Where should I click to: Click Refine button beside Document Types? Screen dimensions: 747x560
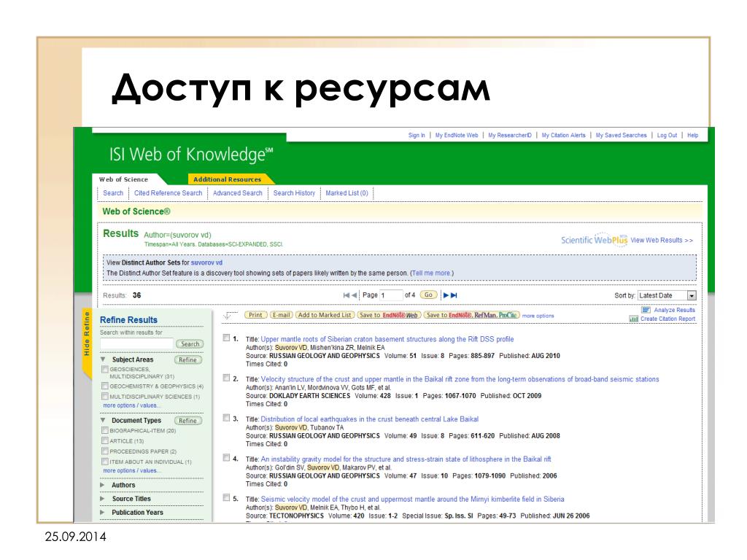click(187, 421)
